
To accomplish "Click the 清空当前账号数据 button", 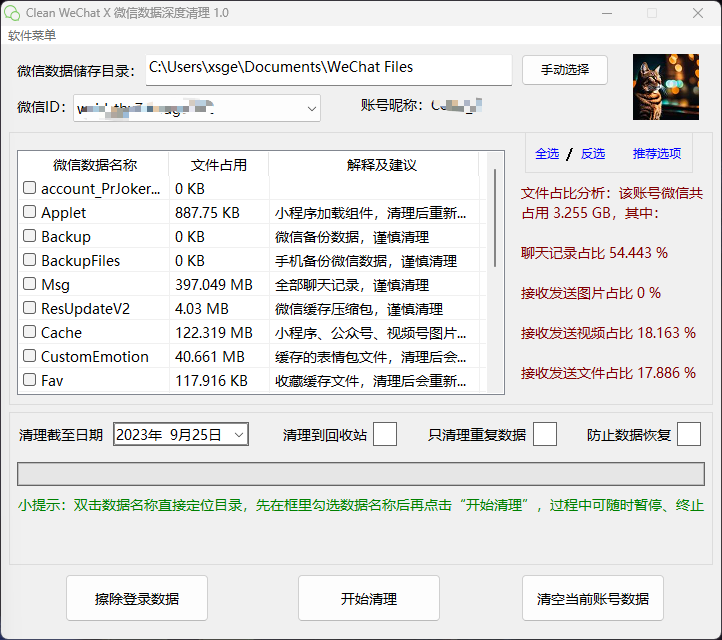I will [593, 598].
